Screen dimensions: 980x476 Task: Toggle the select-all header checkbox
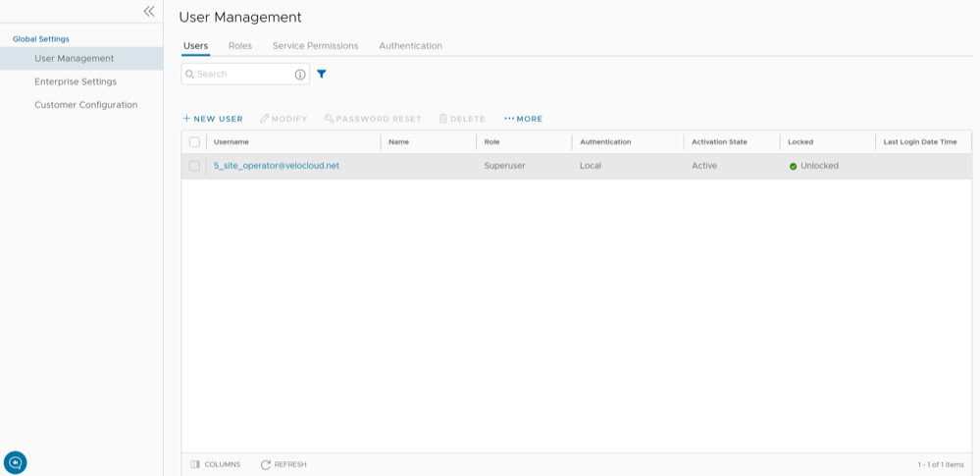coord(194,142)
